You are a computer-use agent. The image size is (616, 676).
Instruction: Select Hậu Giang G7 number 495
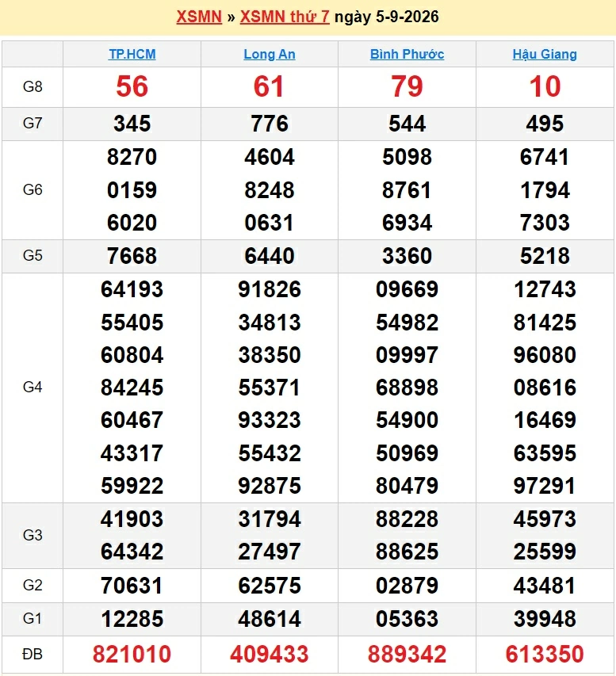tap(545, 124)
